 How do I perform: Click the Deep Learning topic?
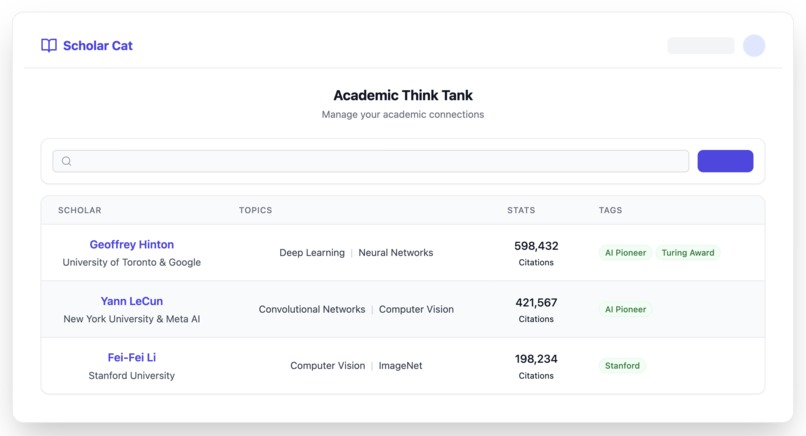(x=312, y=252)
